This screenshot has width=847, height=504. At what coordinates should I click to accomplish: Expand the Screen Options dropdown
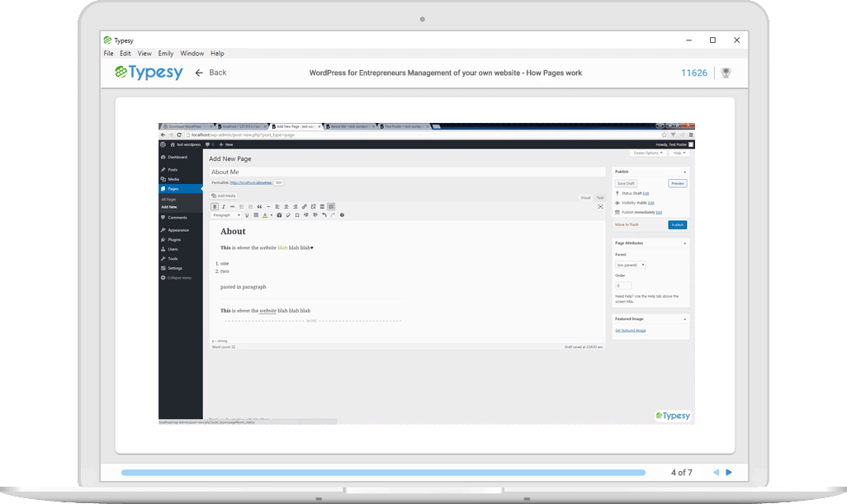[x=648, y=153]
